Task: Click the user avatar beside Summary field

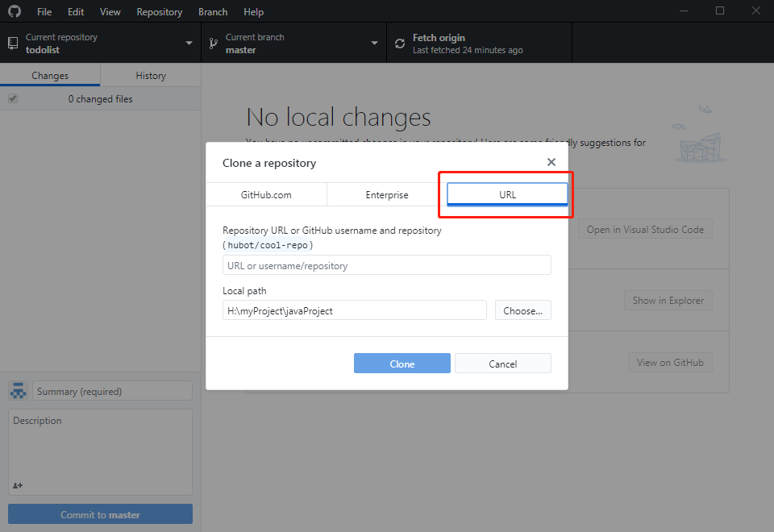Action: click(x=19, y=391)
